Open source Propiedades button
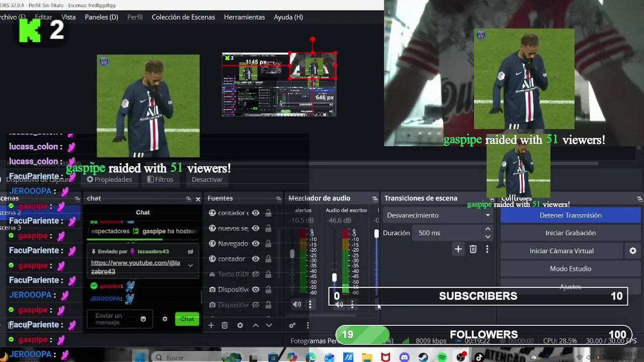The image size is (644, 362). [109, 179]
